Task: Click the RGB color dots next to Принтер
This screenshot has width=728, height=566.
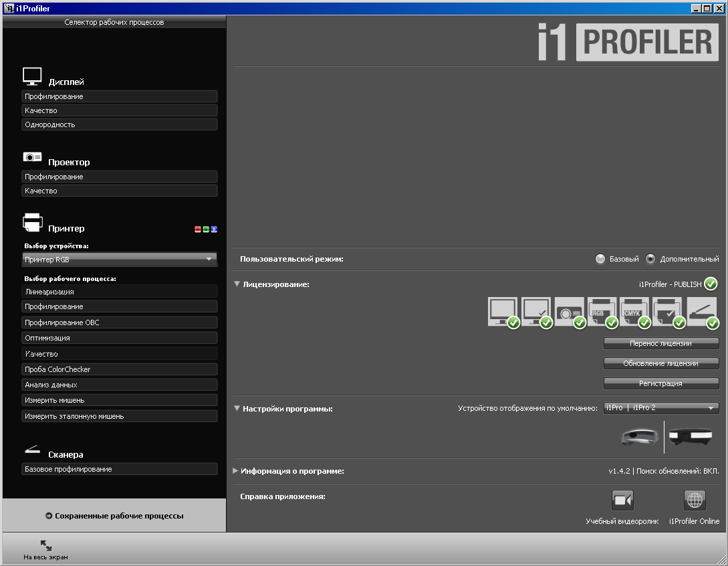Action: point(206,229)
